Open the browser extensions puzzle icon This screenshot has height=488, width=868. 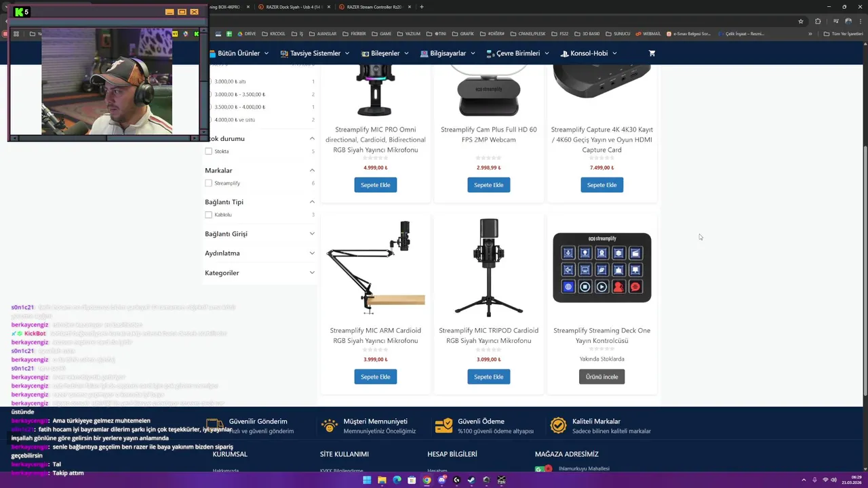(x=818, y=21)
